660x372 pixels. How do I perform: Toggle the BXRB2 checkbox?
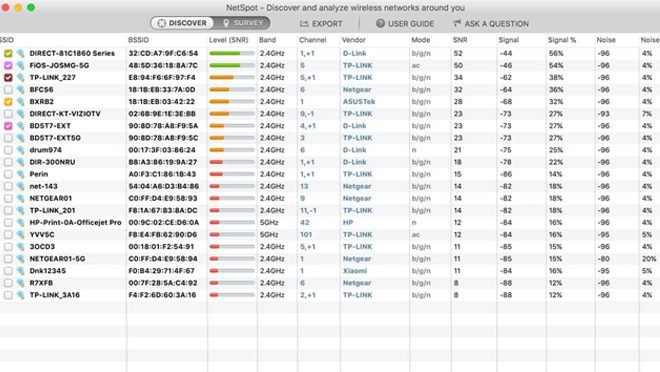click(x=8, y=102)
